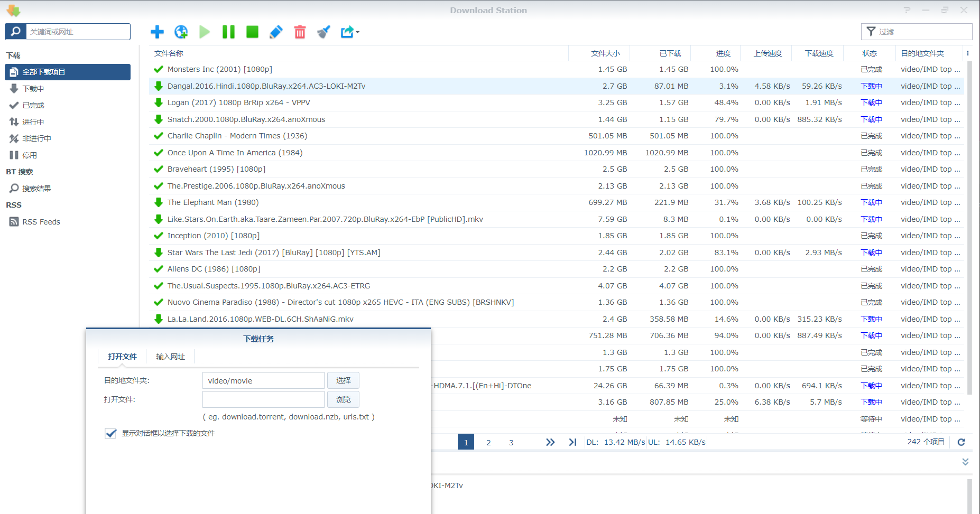Viewport: 980px width, 514px height.
Task: Click the Download Station app logo icon
Action: [13, 10]
